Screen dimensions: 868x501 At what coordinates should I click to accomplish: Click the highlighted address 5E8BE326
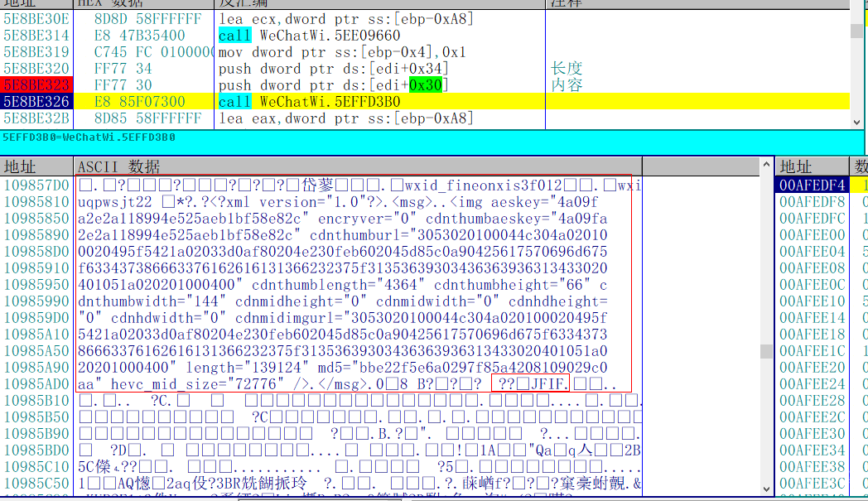pos(36,102)
